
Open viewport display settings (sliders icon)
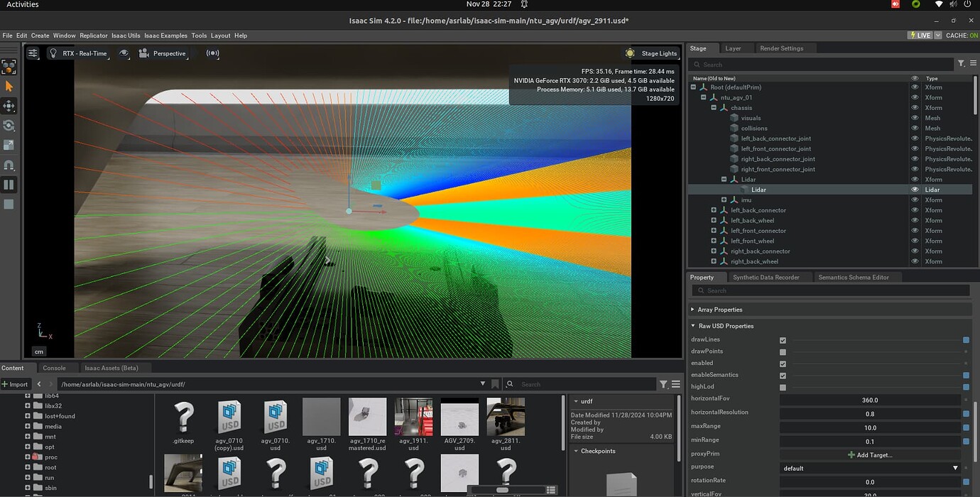pos(33,53)
